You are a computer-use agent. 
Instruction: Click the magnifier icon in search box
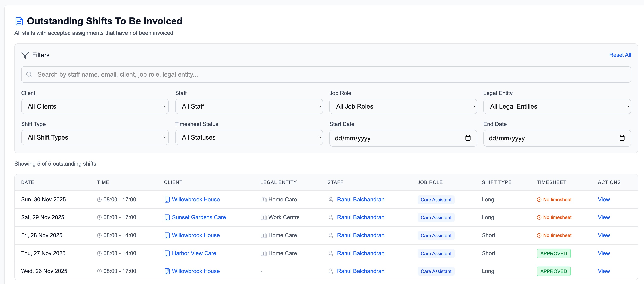tap(29, 74)
